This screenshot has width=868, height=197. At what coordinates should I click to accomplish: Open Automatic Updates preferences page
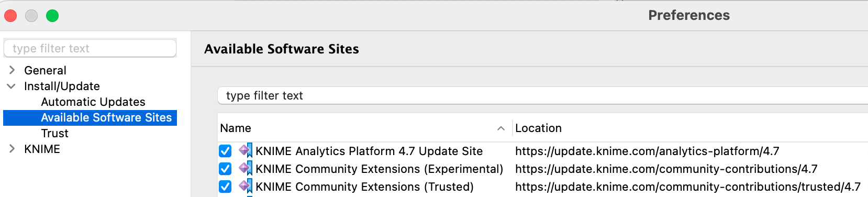pyautogui.click(x=93, y=102)
